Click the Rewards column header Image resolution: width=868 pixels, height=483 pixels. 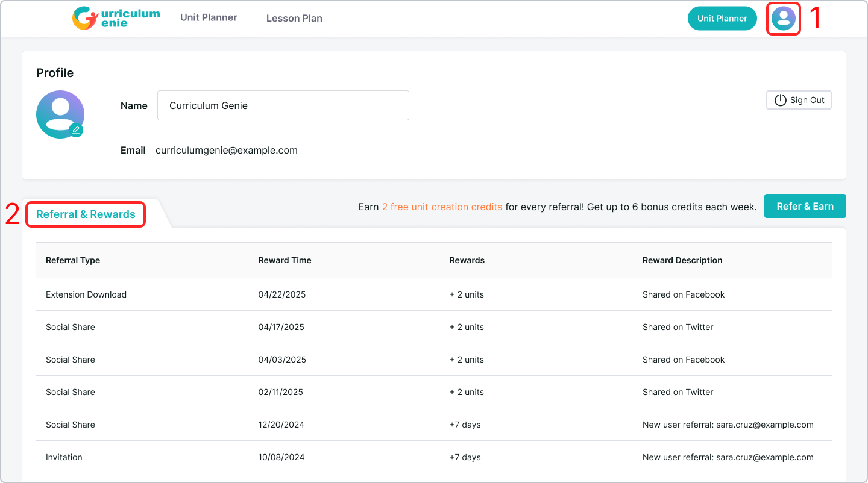coord(467,260)
